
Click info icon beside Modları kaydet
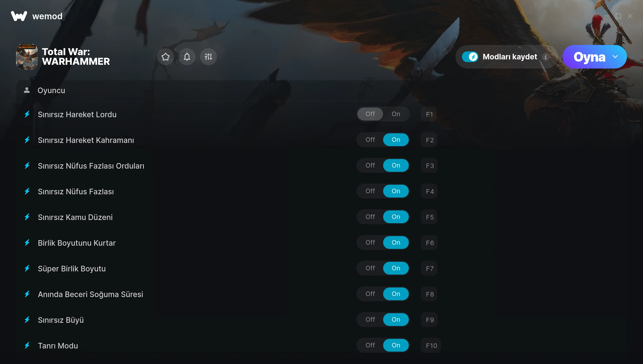point(545,57)
